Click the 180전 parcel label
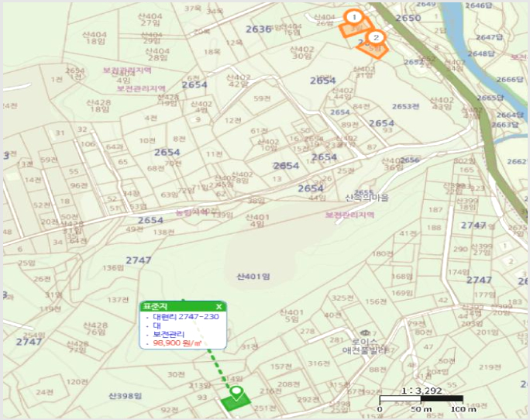This screenshot has height=420, width=530. click(383, 253)
